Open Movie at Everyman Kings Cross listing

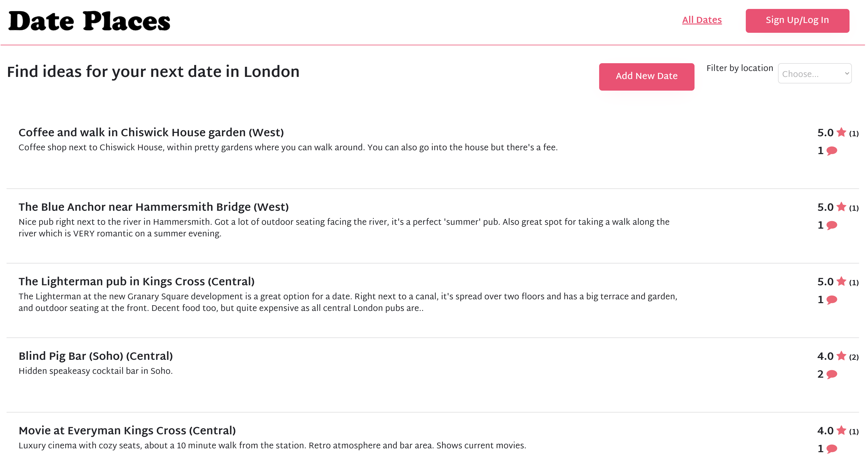tap(127, 431)
